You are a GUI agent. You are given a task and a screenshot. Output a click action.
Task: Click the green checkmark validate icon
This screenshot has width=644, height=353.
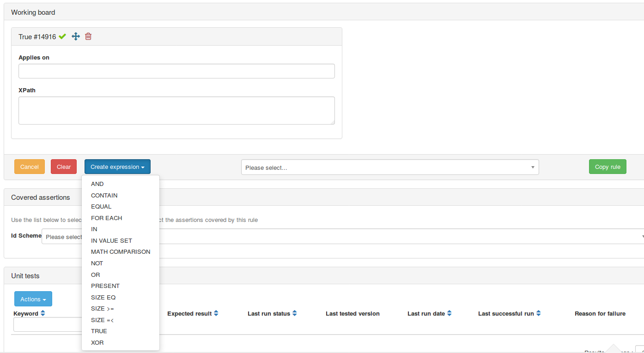[x=62, y=36]
